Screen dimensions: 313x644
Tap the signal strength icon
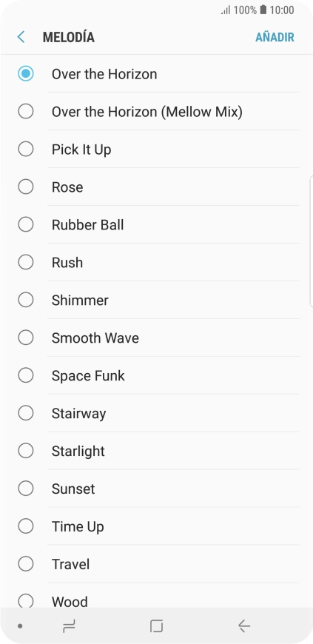226,10
